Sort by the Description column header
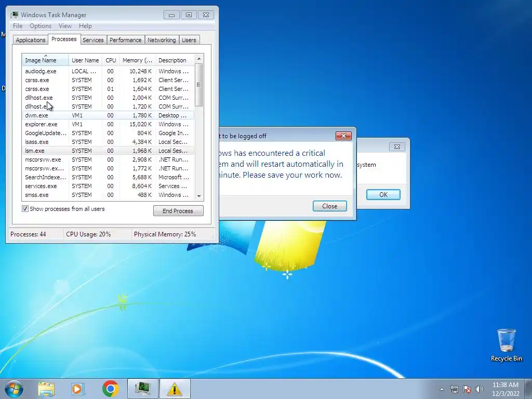 click(175, 60)
